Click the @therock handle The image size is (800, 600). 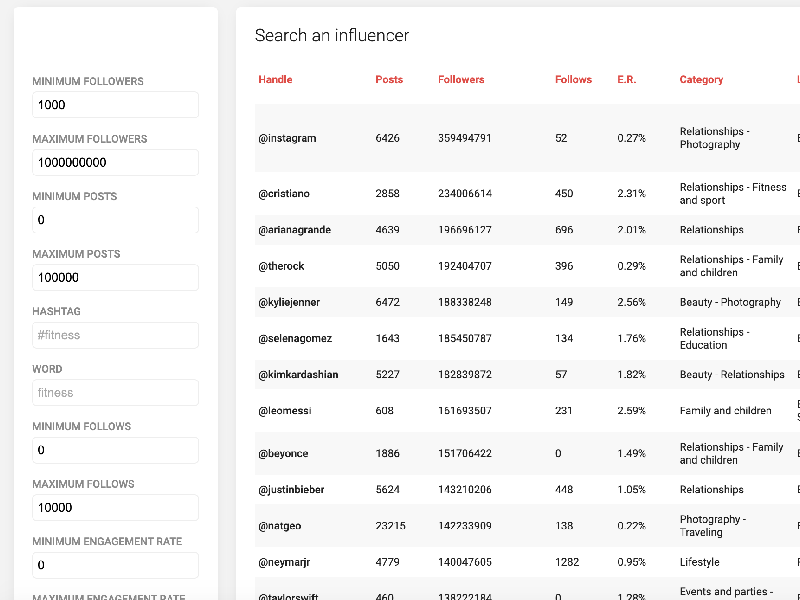281,266
